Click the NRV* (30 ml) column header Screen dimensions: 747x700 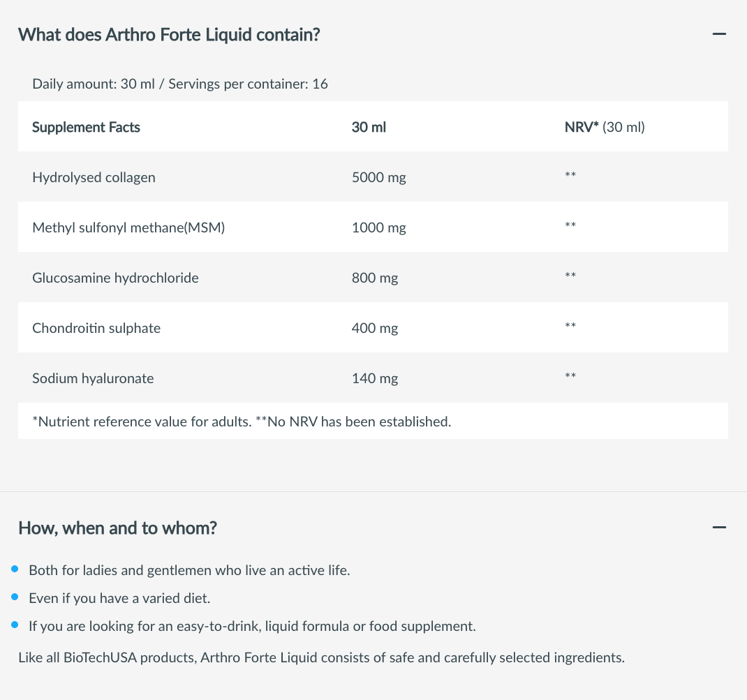[605, 127]
